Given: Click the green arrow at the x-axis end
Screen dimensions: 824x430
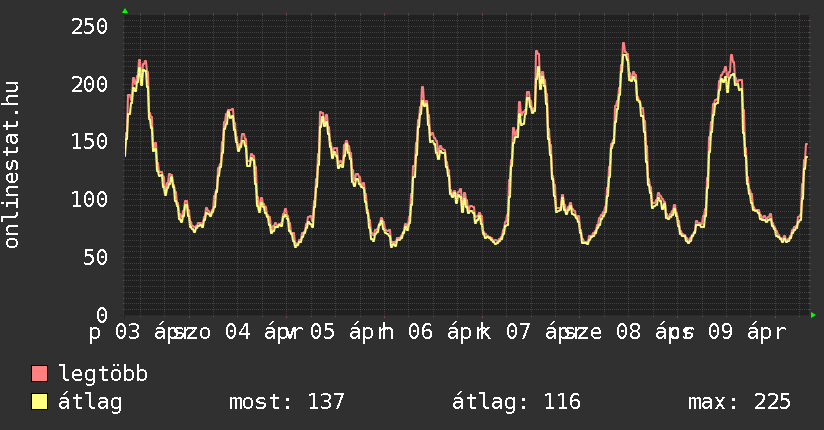Looking at the screenshot, I should [814, 315].
